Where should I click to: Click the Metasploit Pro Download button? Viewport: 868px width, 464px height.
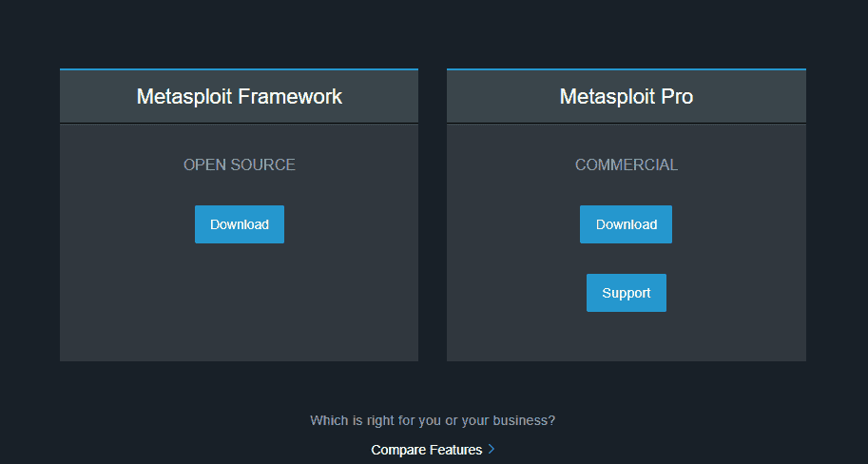626,224
